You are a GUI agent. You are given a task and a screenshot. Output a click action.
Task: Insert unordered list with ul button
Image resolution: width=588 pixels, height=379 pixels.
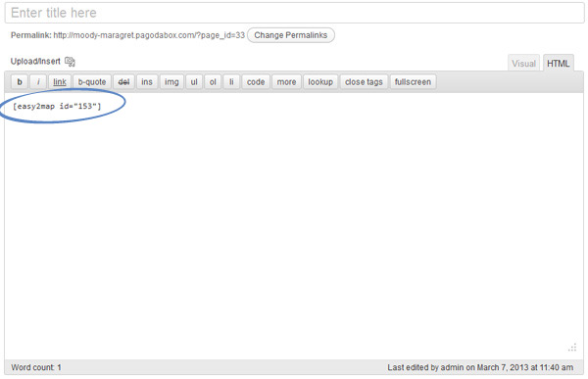[194, 81]
